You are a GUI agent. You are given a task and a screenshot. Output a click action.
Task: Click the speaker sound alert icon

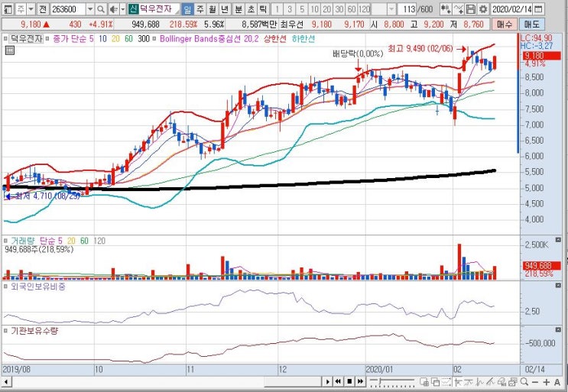coord(113,8)
